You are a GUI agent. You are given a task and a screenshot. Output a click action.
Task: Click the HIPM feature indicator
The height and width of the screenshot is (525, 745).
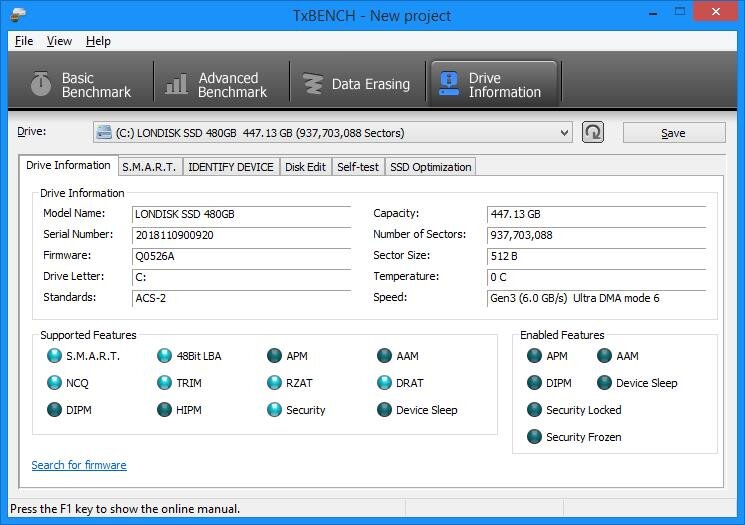(x=164, y=410)
